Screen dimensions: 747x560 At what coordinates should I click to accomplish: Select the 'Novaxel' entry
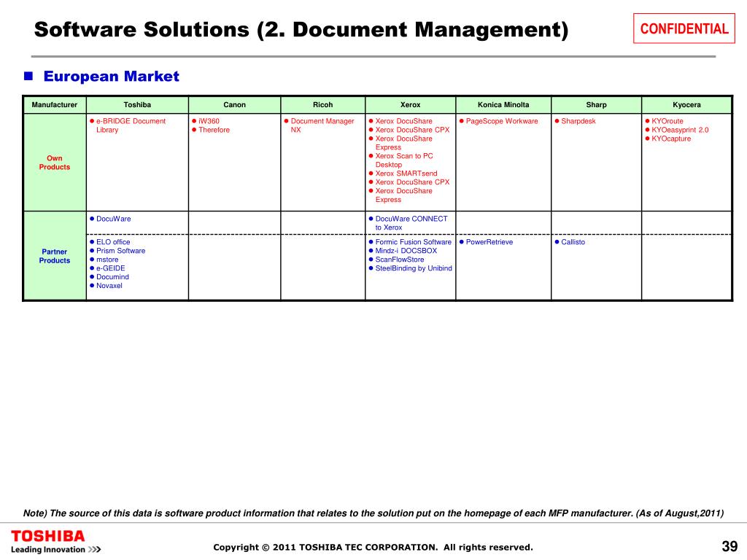coord(109,286)
